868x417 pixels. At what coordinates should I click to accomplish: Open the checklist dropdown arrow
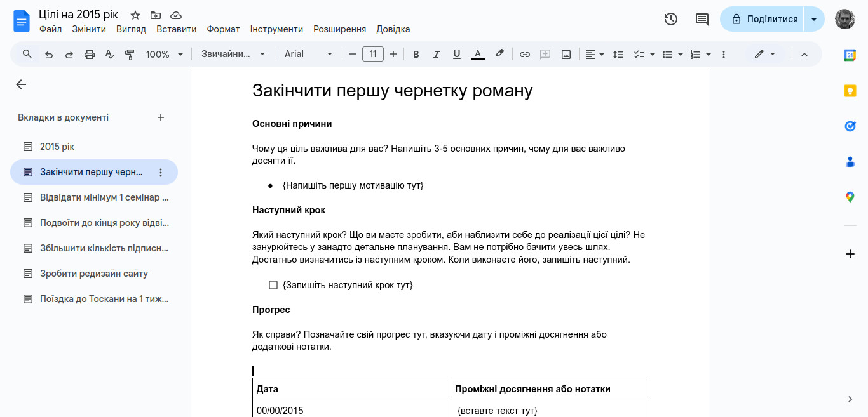coord(653,55)
